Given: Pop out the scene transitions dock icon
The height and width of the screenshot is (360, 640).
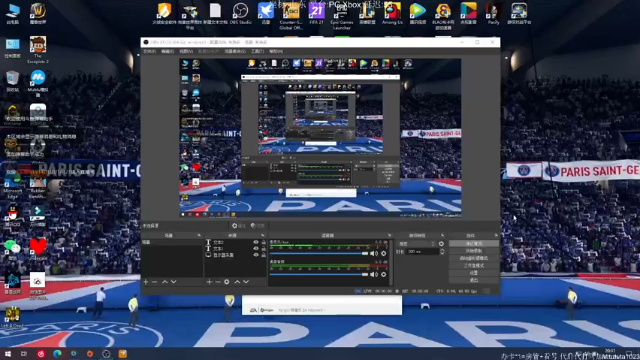Looking at the screenshot, I should [442, 236].
